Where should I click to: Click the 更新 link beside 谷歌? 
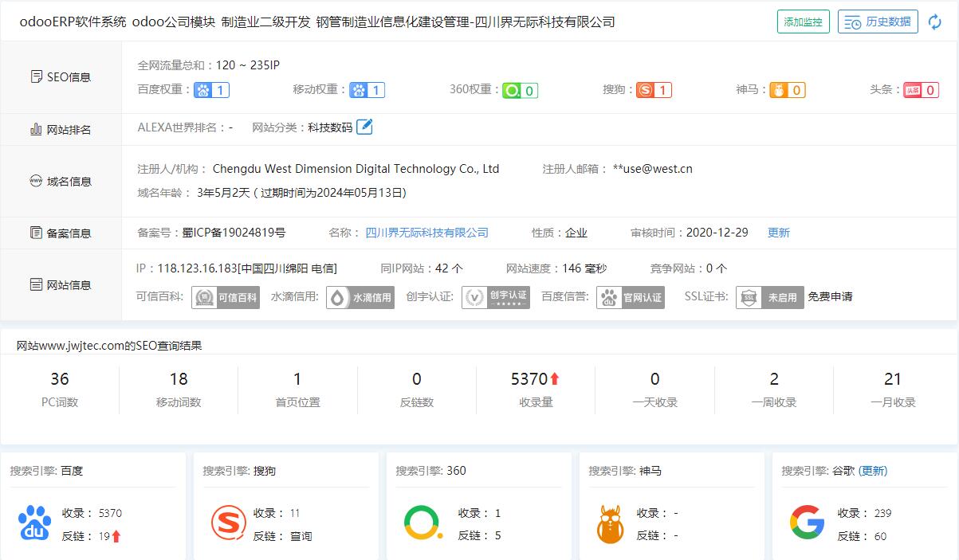[x=872, y=471]
